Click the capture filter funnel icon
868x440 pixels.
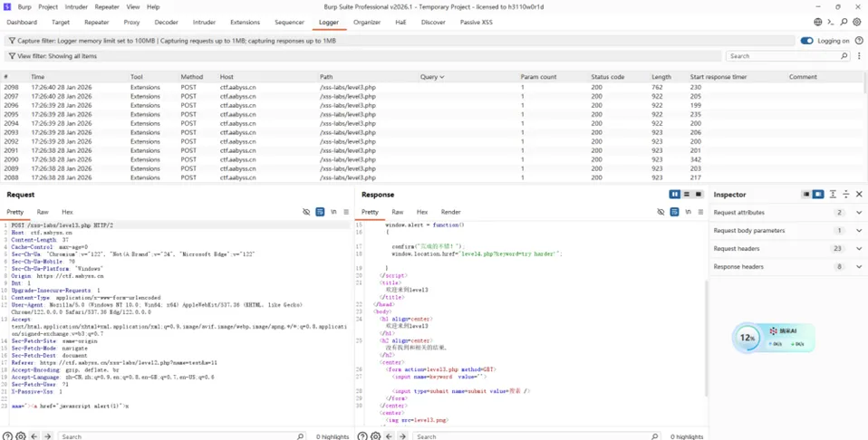(x=12, y=41)
